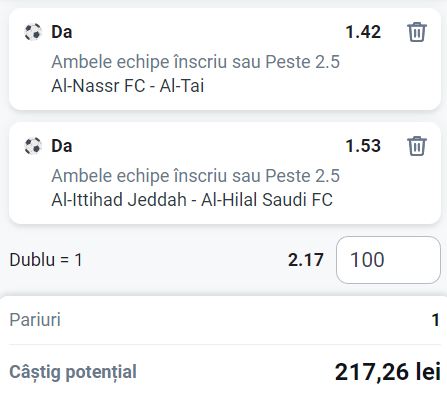Click the stake input field showing 100

[x=388, y=260]
